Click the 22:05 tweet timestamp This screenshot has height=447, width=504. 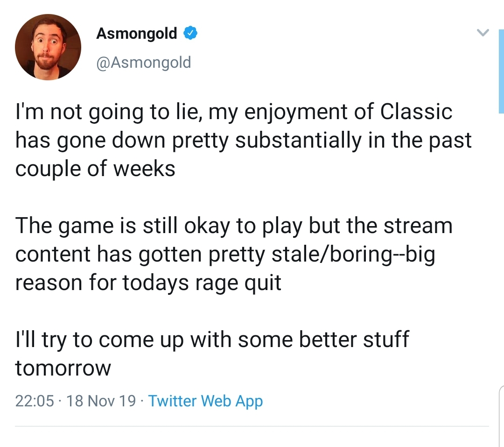click(x=35, y=401)
